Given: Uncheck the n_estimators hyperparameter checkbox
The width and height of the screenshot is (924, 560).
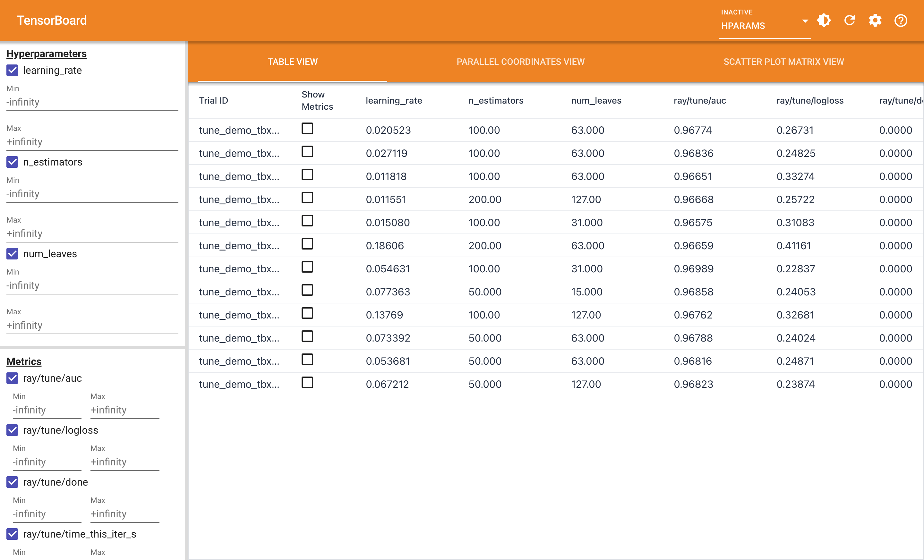Looking at the screenshot, I should pyautogui.click(x=13, y=162).
